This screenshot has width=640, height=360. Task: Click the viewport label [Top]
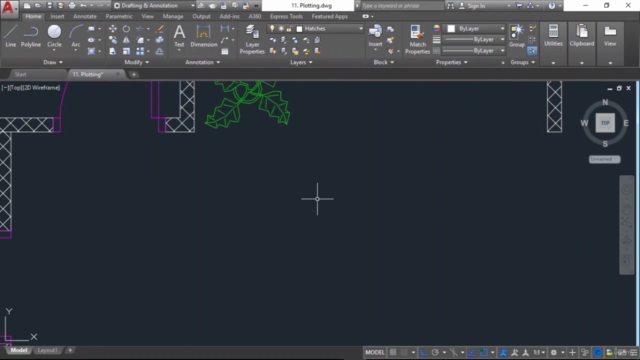(x=17, y=88)
